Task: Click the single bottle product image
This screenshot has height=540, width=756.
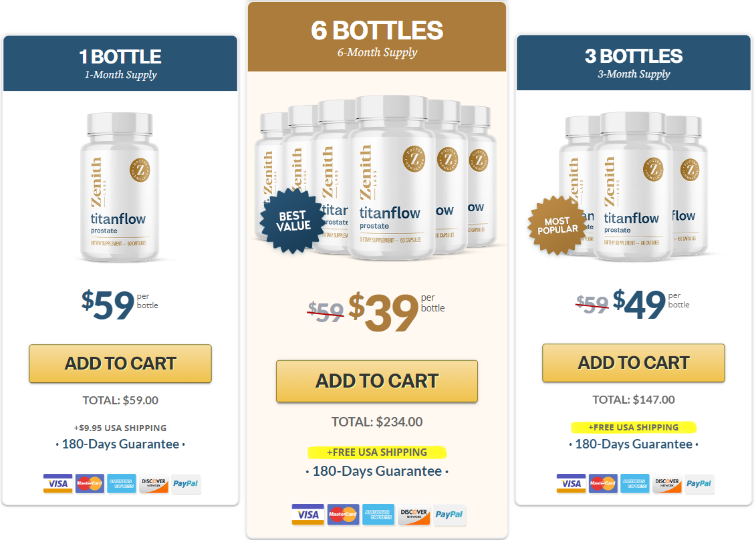Action: tap(122, 187)
